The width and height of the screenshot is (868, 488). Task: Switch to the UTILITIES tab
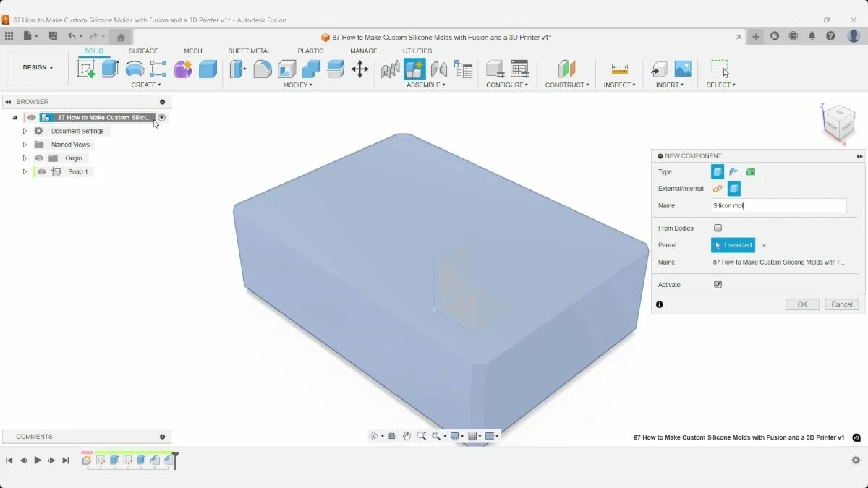pos(417,51)
